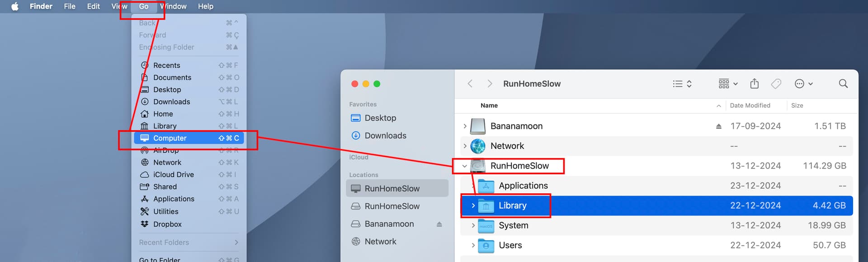
Task: Select the Applications folder row
Action: [x=523, y=186]
